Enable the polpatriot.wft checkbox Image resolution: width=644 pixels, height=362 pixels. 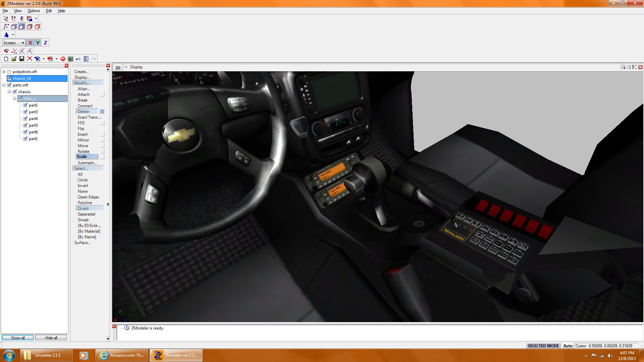point(9,72)
